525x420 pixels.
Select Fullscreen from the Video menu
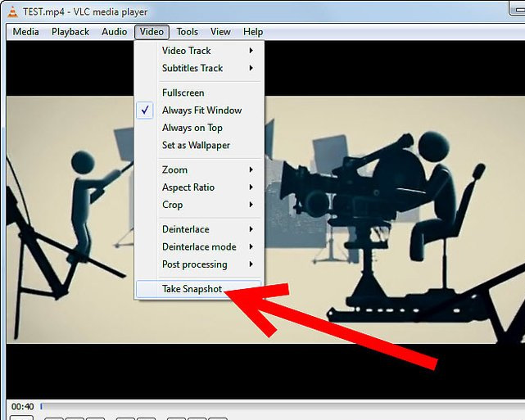199,93
